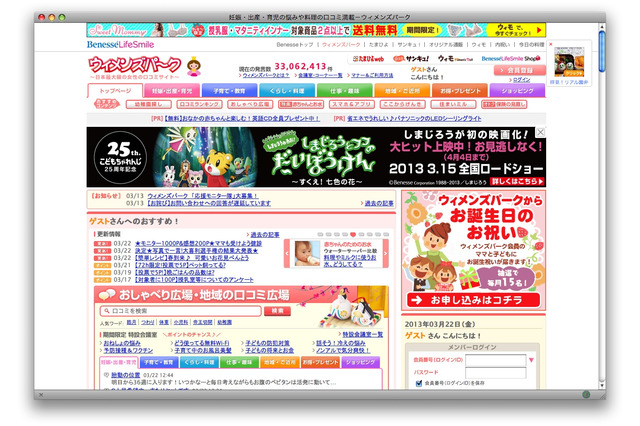Select the red heart carousel indicator dot
Image resolution: width=640 pixels, height=426 pixels.
point(353,234)
